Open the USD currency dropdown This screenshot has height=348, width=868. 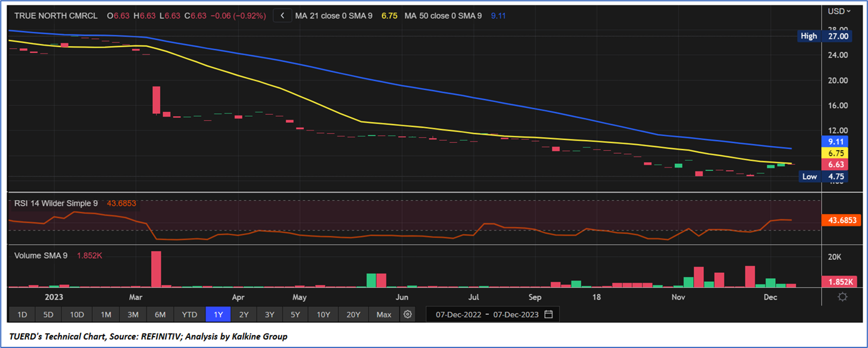(839, 11)
